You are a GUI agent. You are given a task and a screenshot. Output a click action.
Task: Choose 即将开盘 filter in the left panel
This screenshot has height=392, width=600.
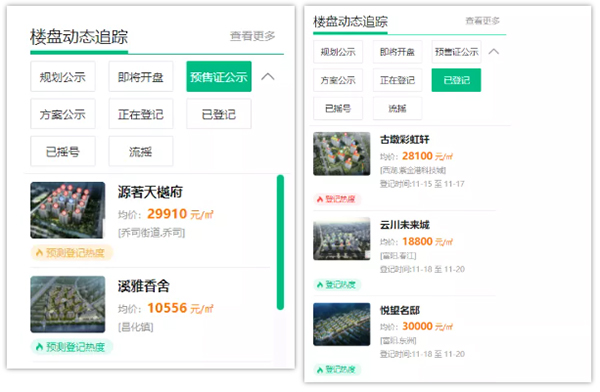click(141, 77)
